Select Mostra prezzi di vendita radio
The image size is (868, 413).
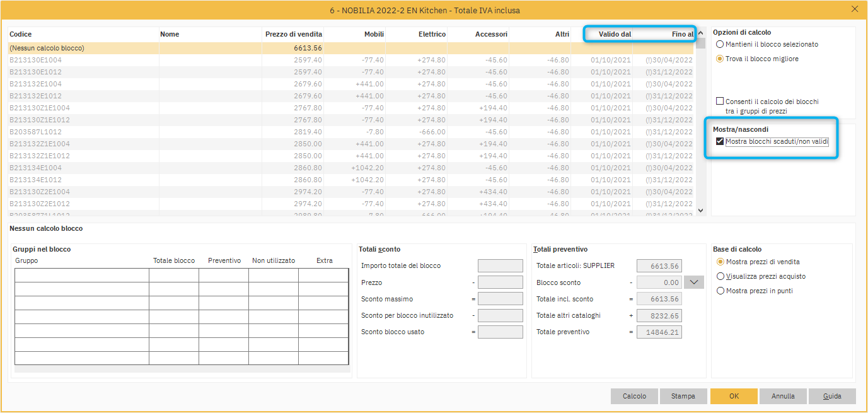pyautogui.click(x=720, y=262)
